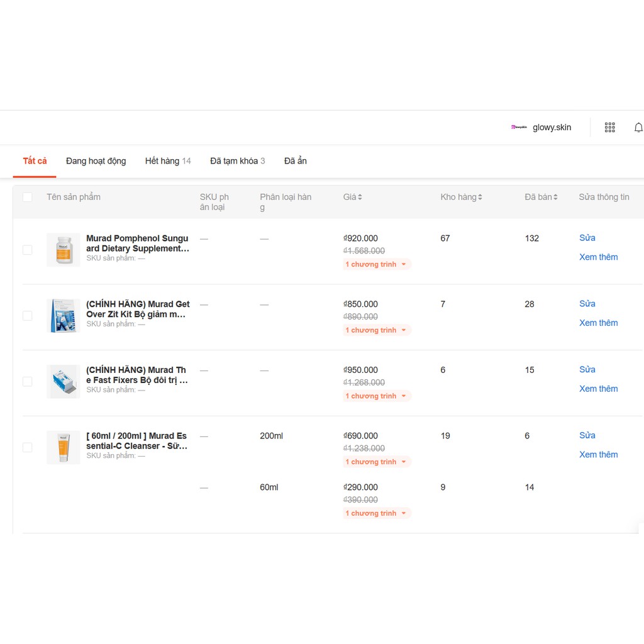
Task: Toggle the select-all products checkbox
Action: pos(27,197)
